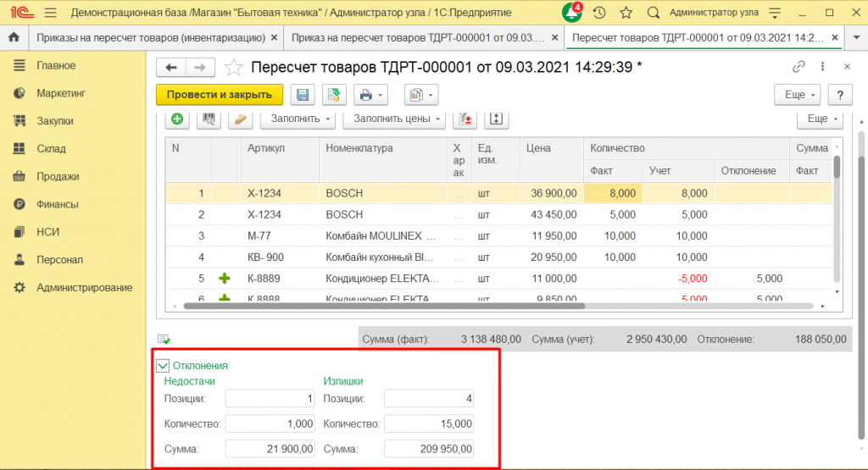Open Продажи section
868x470 pixels.
[x=58, y=176]
